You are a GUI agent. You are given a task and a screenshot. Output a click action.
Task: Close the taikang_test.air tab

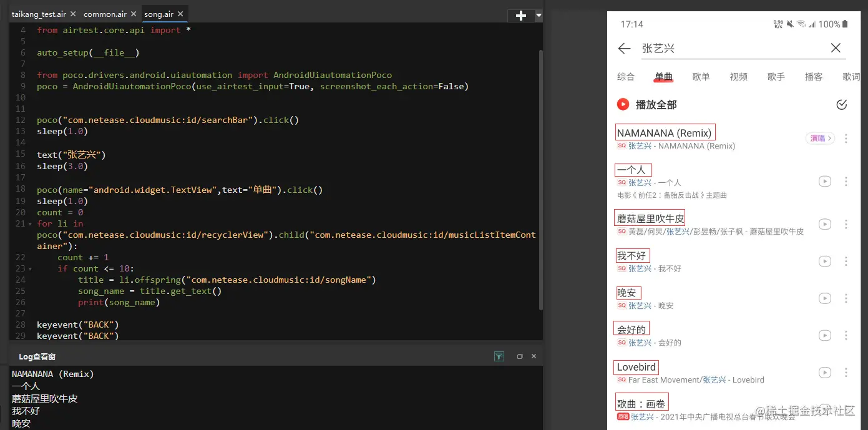[73, 14]
